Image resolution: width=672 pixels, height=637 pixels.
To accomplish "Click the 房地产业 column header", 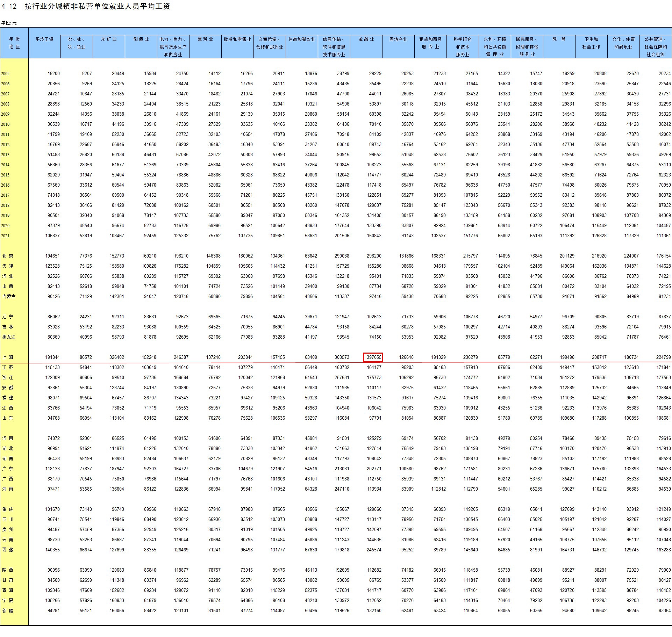I will click(x=398, y=39).
